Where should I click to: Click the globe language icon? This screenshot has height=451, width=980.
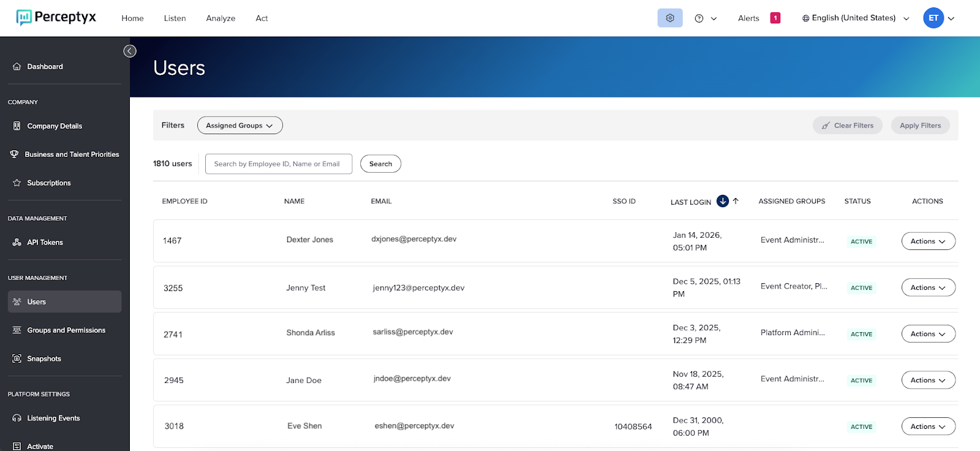[805, 18]
